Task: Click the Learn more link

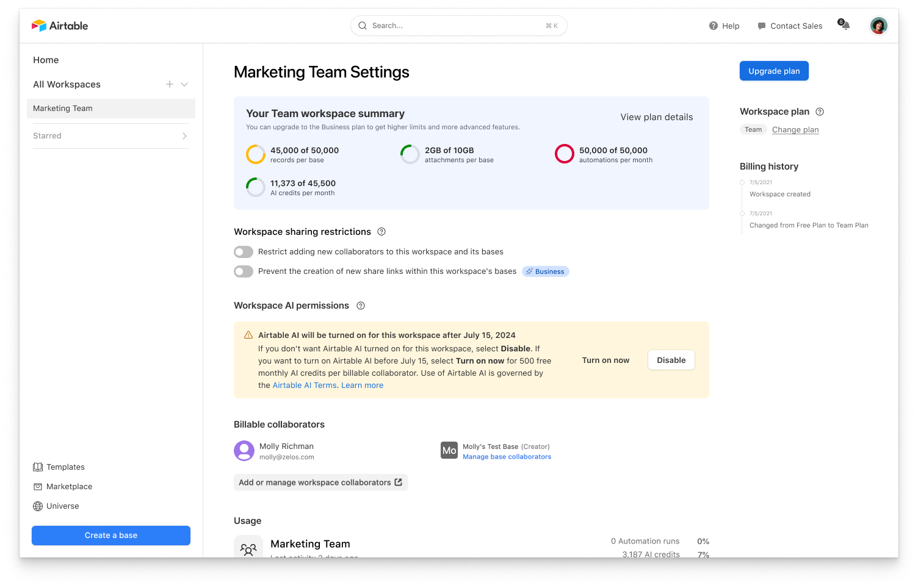Action: coord(362,385)
